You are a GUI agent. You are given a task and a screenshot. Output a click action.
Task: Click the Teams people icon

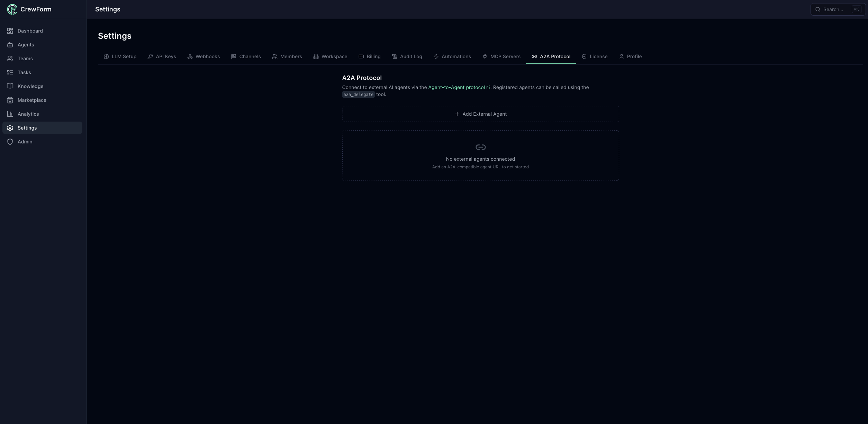10,59
